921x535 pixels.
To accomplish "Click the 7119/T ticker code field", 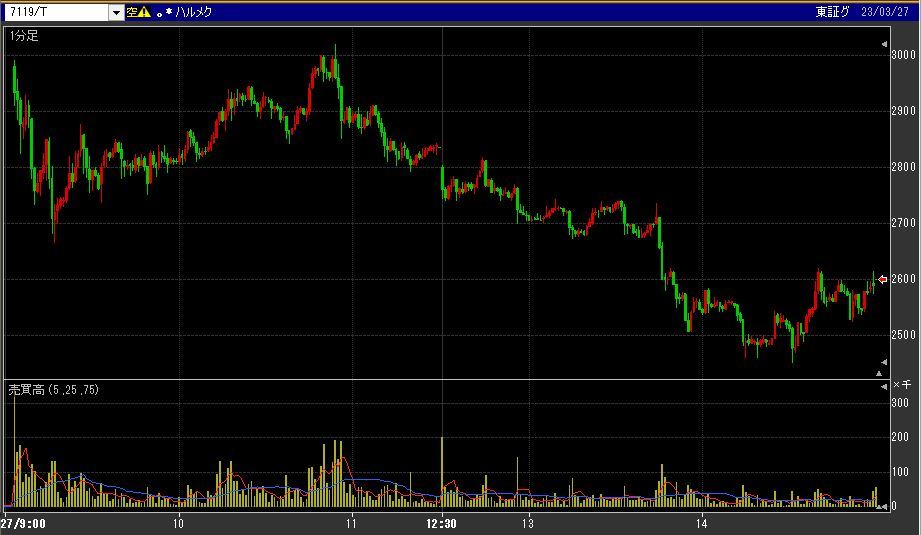I will pyautogui.click(x=54, y=12).
